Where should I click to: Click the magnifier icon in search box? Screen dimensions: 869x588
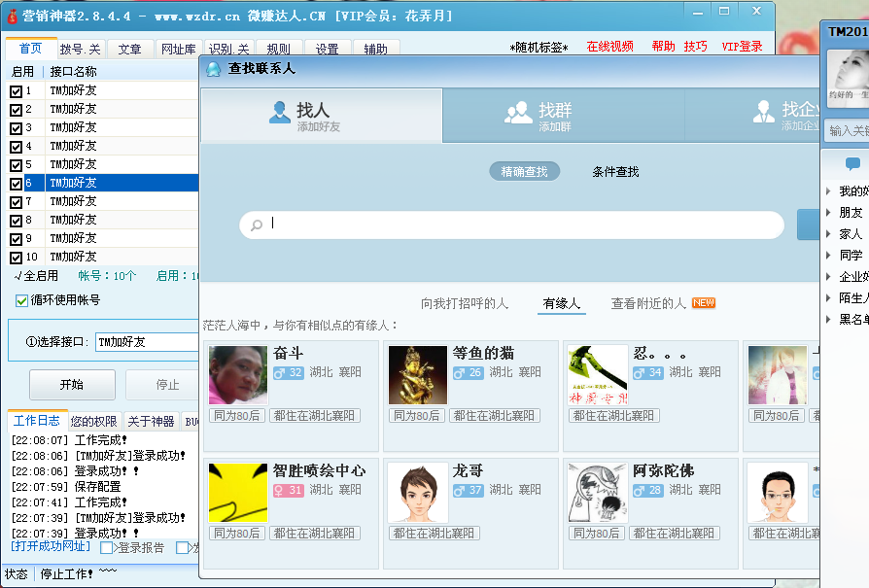click(257, 225)
